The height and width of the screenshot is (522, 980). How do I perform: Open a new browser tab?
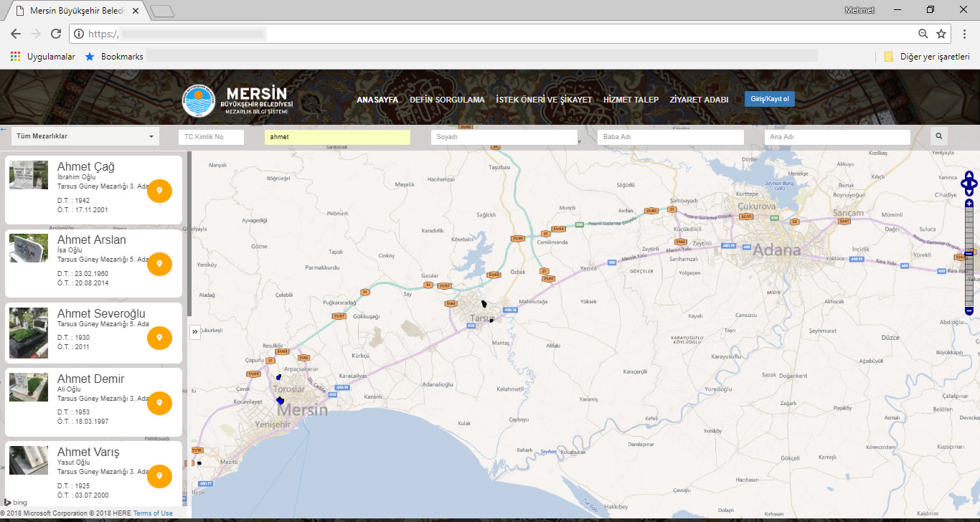click(164, 11)
